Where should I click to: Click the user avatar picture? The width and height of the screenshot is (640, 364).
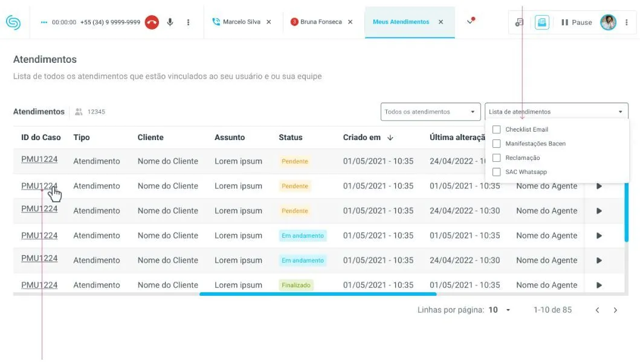click(607, 22)
